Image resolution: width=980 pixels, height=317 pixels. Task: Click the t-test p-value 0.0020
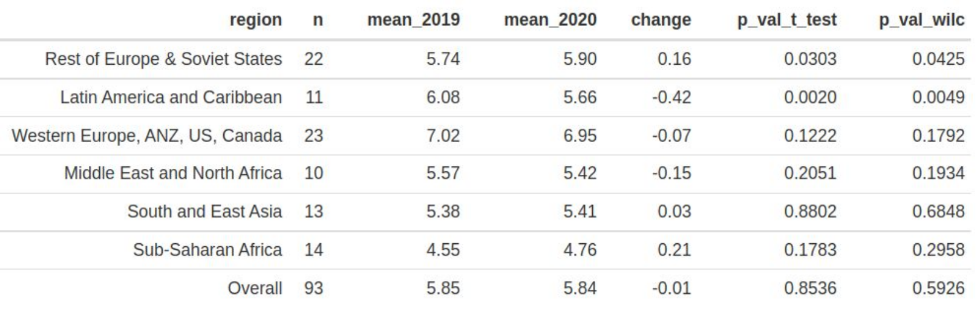pyautogui.click(x=810, y=97)
